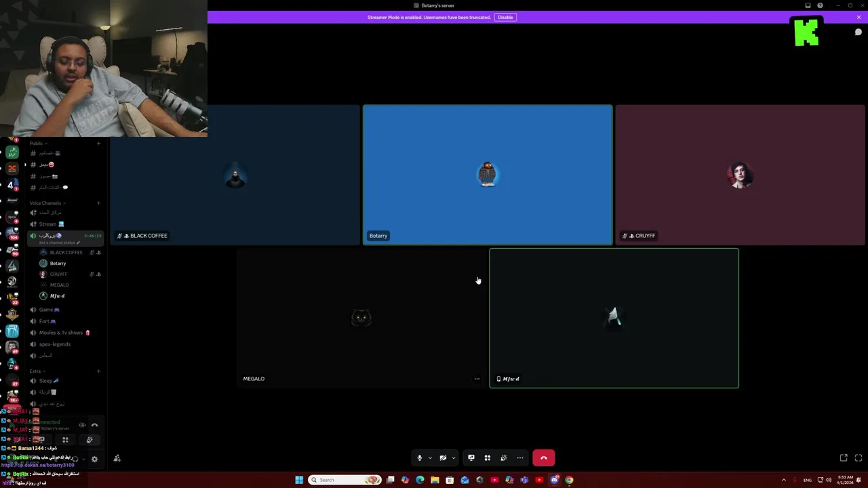The image size is (868, 488).
Task: Select Mfu-d in channel member list
Action: pyautogui.click(x=71, y=296)
